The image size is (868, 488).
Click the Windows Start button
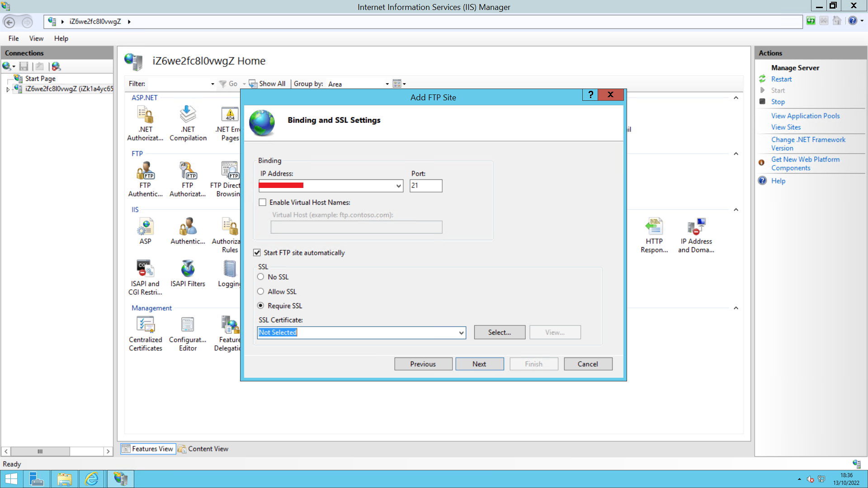(x=11, y=479)
